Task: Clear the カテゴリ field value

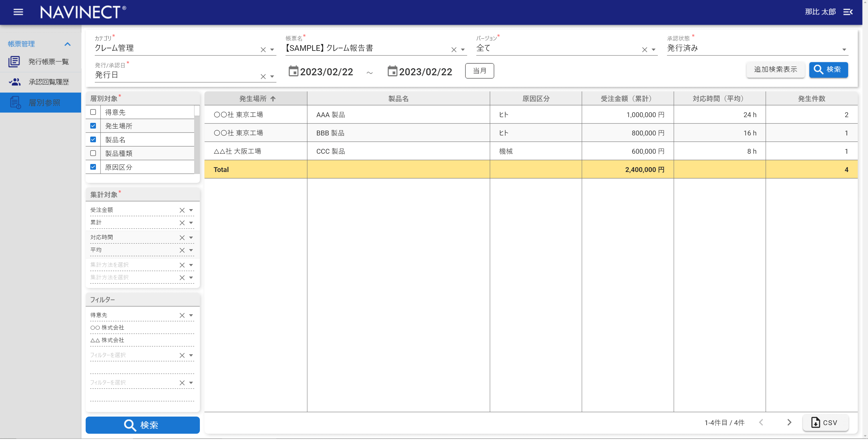Action: 263,49
